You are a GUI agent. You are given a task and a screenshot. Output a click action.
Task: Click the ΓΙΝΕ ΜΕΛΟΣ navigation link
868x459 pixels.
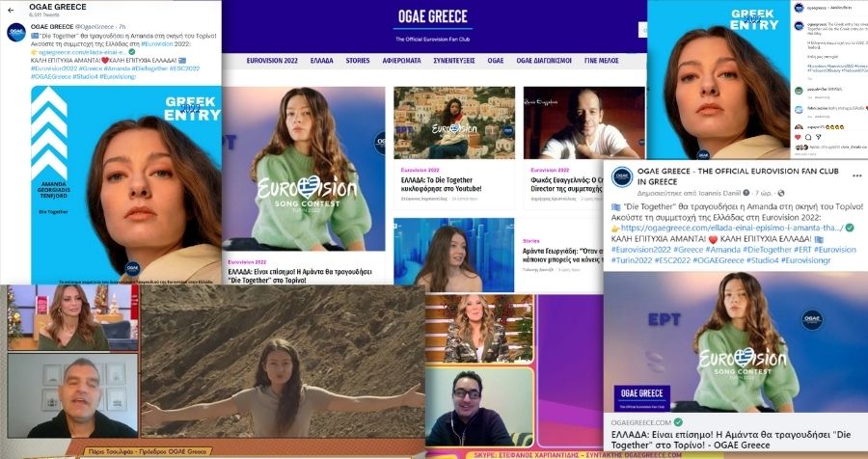(x=603, y=60)
